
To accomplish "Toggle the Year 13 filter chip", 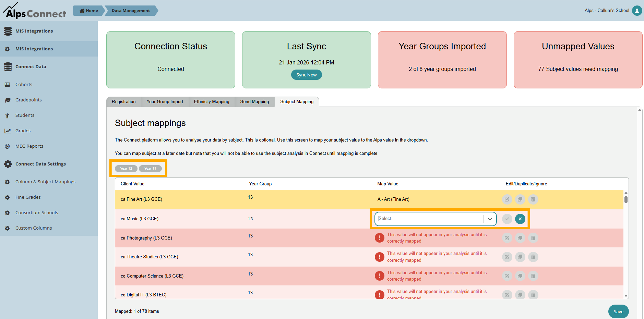I will [x=126, y=169].
